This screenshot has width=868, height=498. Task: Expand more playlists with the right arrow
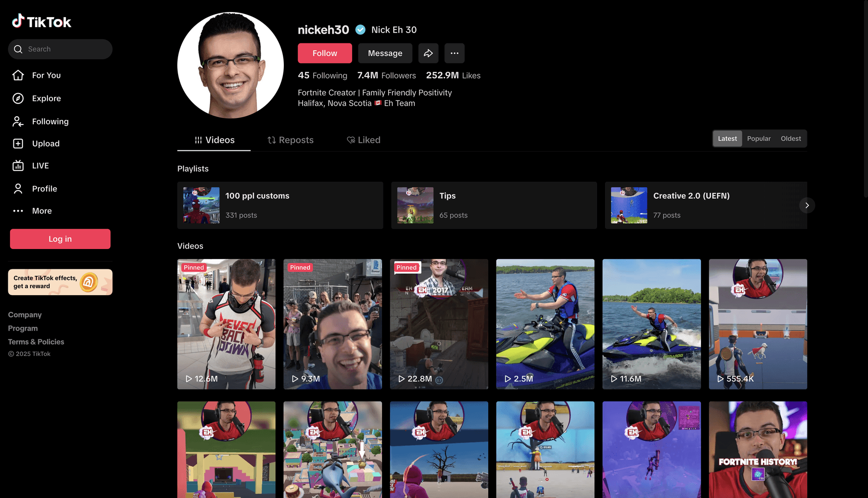(x=807, y=205)
